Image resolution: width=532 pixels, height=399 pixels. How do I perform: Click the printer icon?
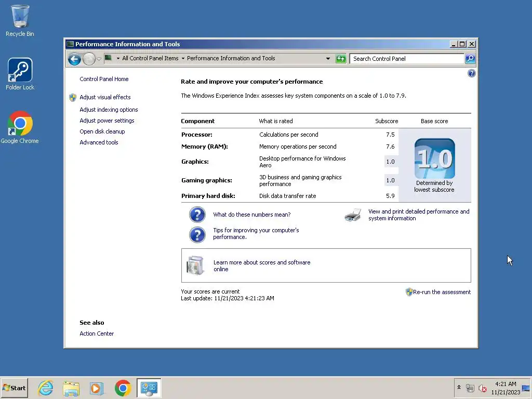(353, 215)
